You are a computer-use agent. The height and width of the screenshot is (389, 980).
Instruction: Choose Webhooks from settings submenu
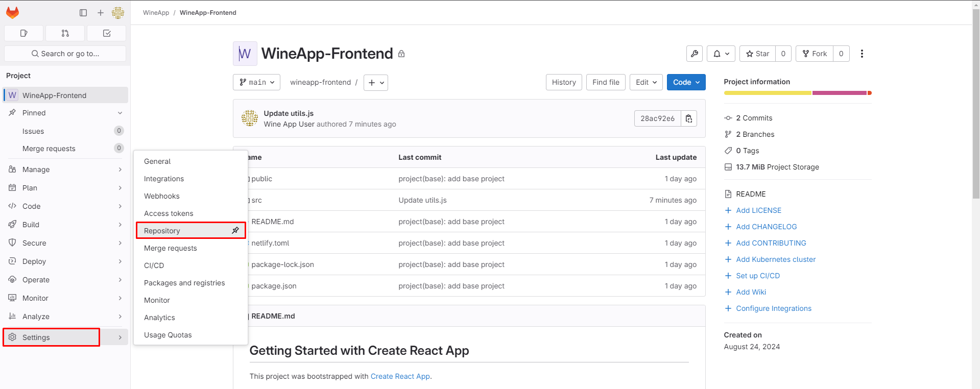point(162,196)
